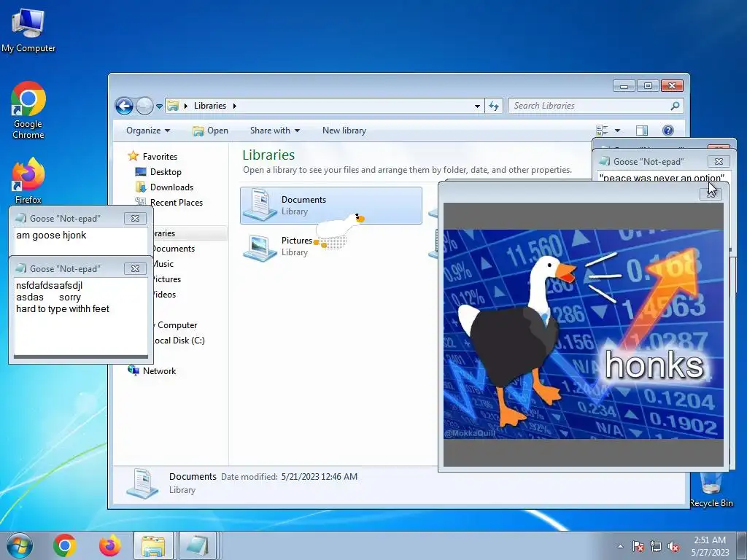Maximize the Libraries Explorer window
The height and width of the screenshot is (560, 747).
click(648, 86)
